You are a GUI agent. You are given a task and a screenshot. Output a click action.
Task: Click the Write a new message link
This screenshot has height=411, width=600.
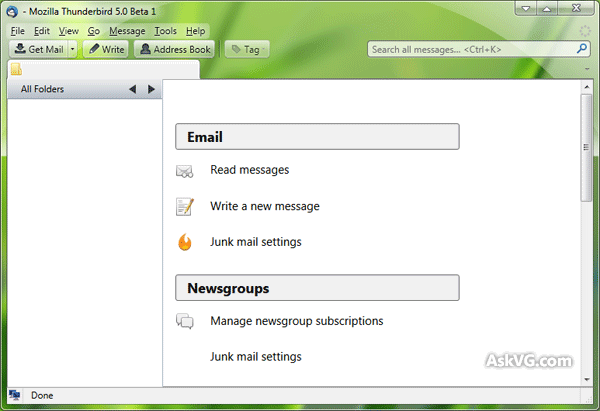point(265,206)
